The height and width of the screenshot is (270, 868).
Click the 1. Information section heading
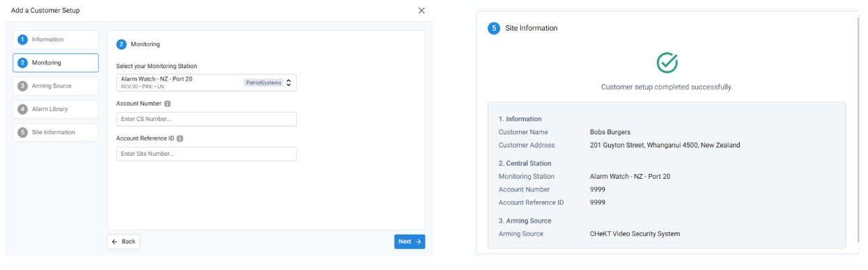tap(520, 119)
